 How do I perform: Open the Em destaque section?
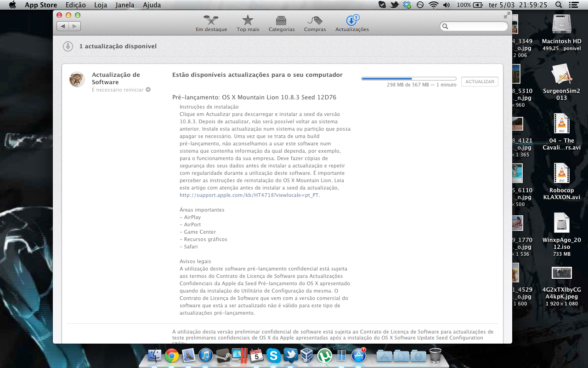coord(211,23)
